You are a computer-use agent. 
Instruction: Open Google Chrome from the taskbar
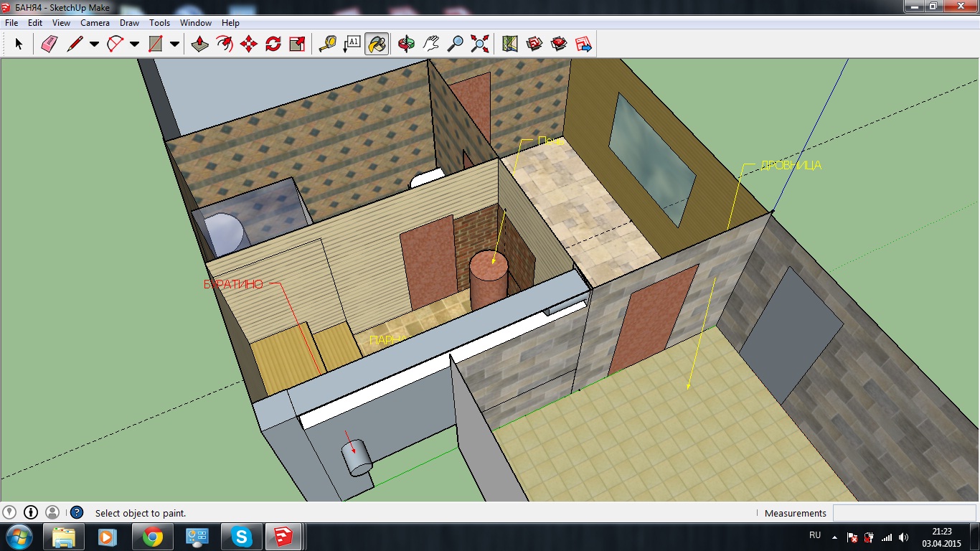[152, 537]
